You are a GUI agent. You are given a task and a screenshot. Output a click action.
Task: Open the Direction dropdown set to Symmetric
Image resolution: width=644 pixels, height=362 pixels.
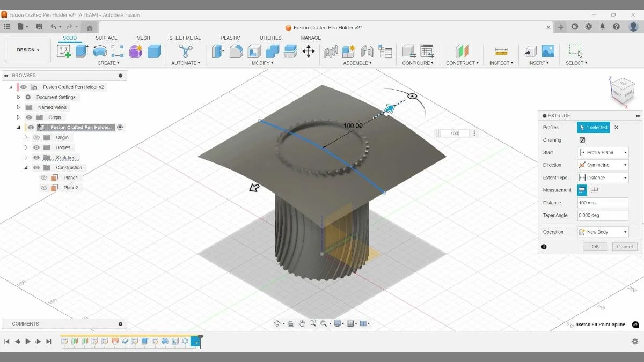coord(602,165)
